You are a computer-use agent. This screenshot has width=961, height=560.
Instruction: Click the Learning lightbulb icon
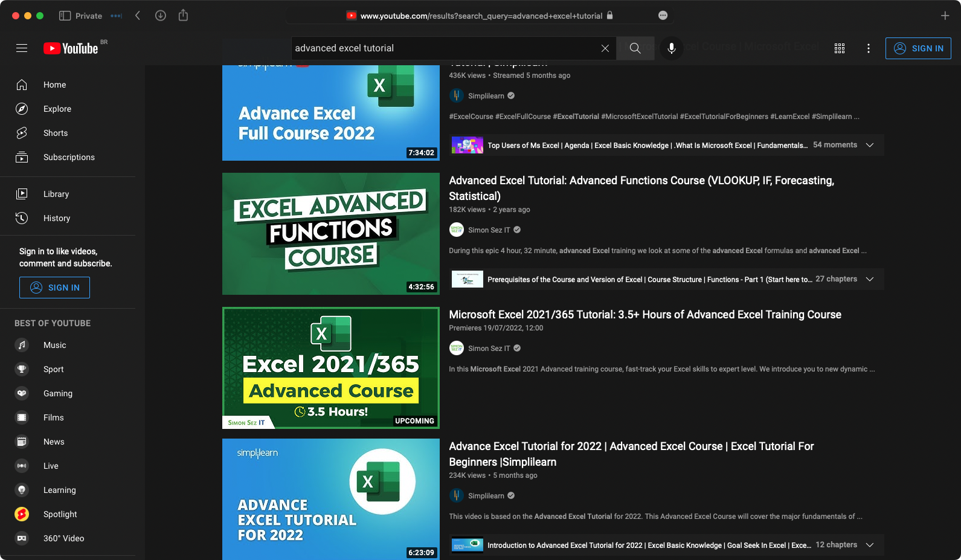tap(22, 490)
